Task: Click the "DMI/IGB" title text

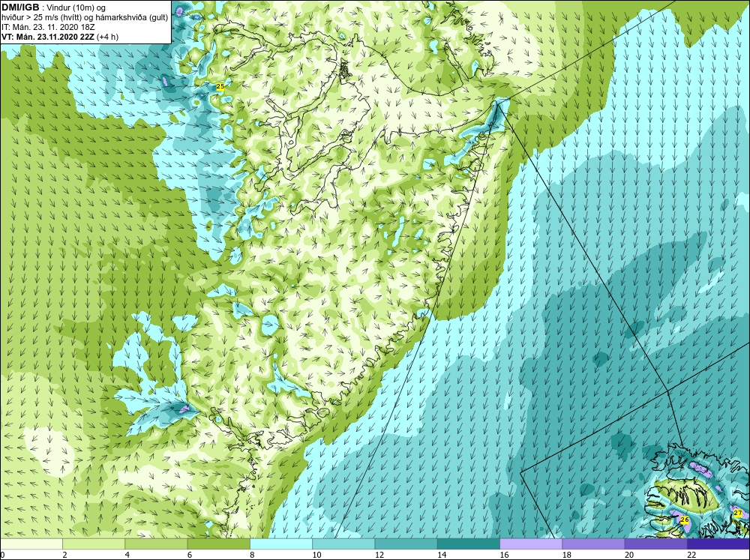Action: pyautogui.click(x=20, y=7)
